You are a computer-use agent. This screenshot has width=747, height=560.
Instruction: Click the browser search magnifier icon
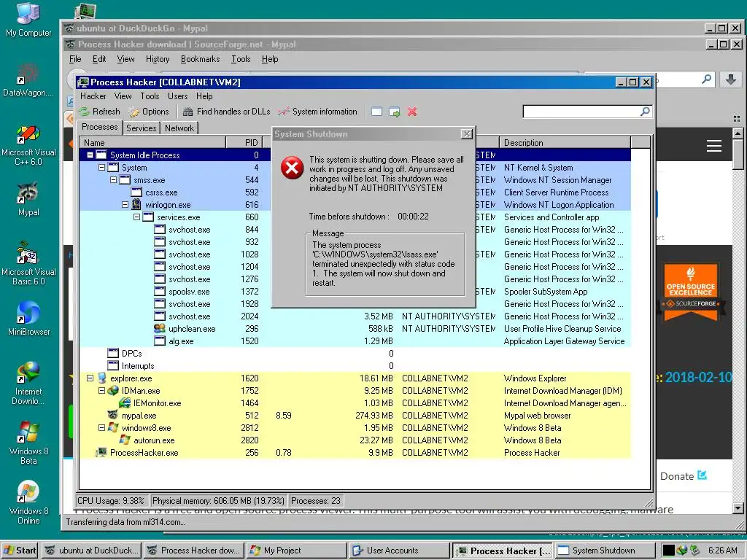(706, 79)
